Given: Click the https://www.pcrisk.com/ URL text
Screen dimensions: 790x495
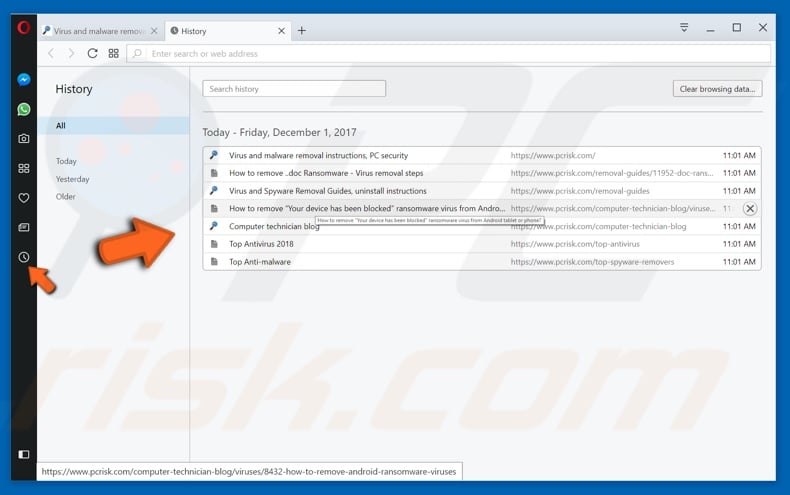Looking at the screenshot, I should (x=553, y=156).
